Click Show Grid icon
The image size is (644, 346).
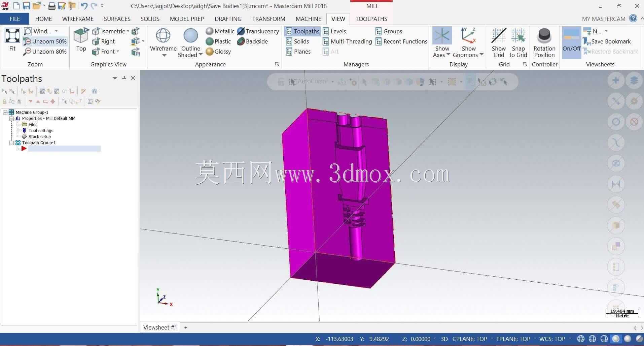click(499, 36)
